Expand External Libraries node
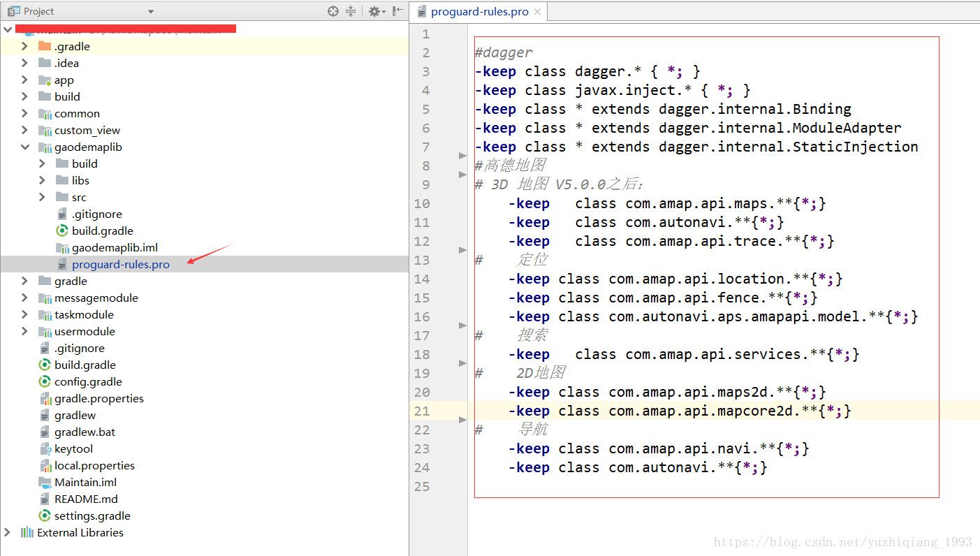This screenshot has width=980, height=556. [x=8, y=532]
